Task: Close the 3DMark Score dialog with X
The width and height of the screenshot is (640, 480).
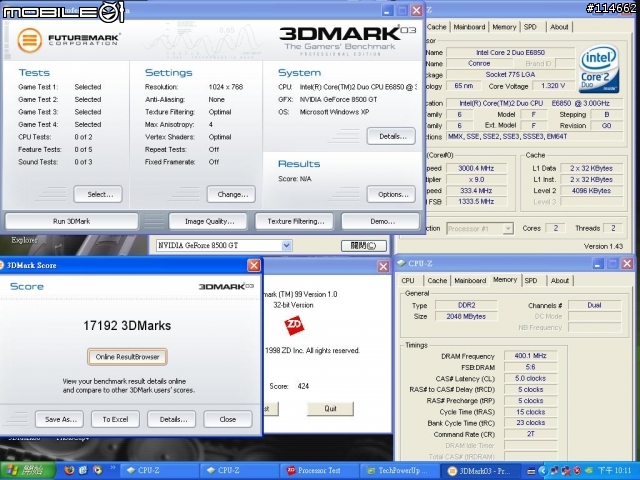Action: (254, 265)
